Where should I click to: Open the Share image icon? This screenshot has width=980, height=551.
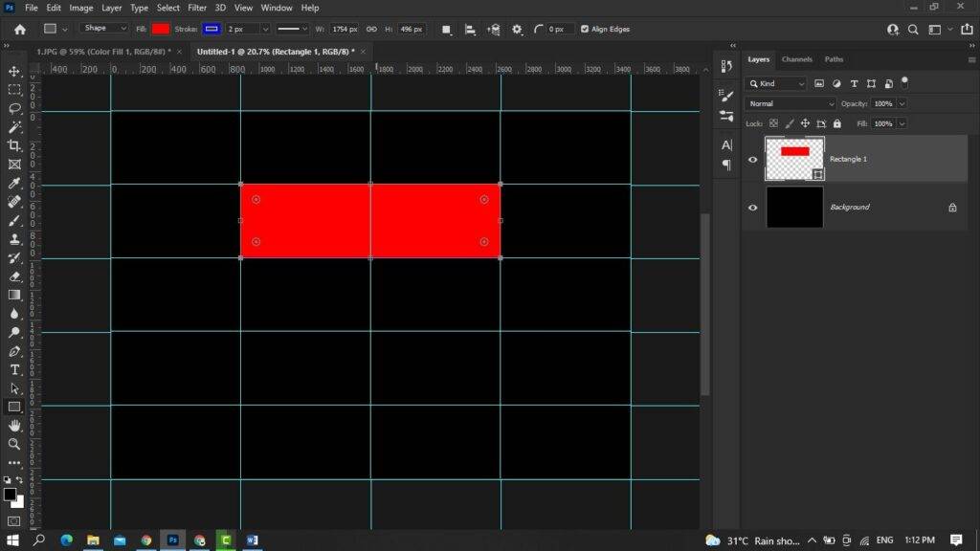967,30
